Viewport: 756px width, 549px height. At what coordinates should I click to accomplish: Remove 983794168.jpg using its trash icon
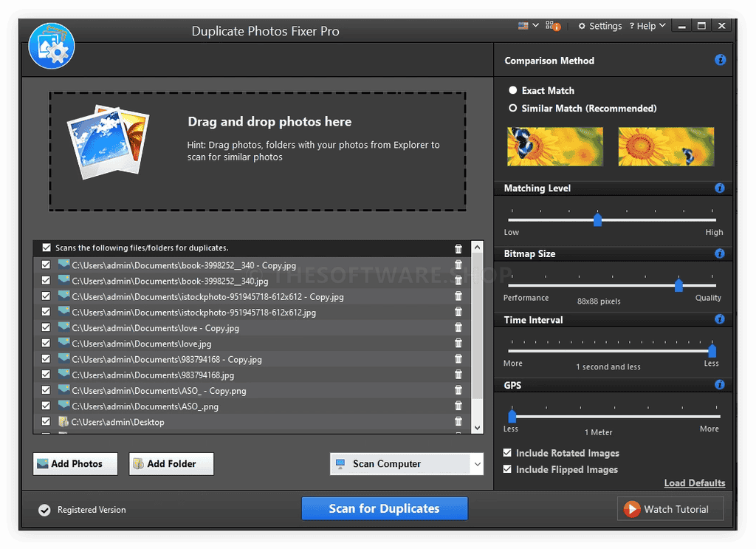(458, 374)
